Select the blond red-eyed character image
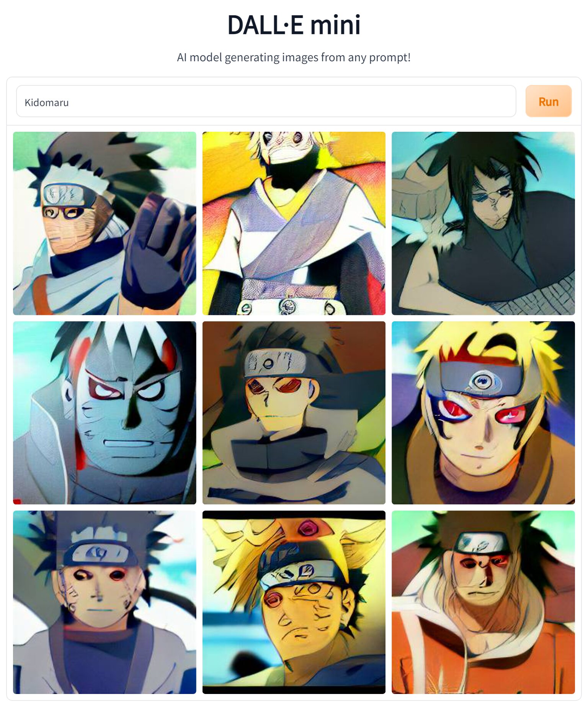The width and height of the screenshot is (588, 707). [483, 412]
